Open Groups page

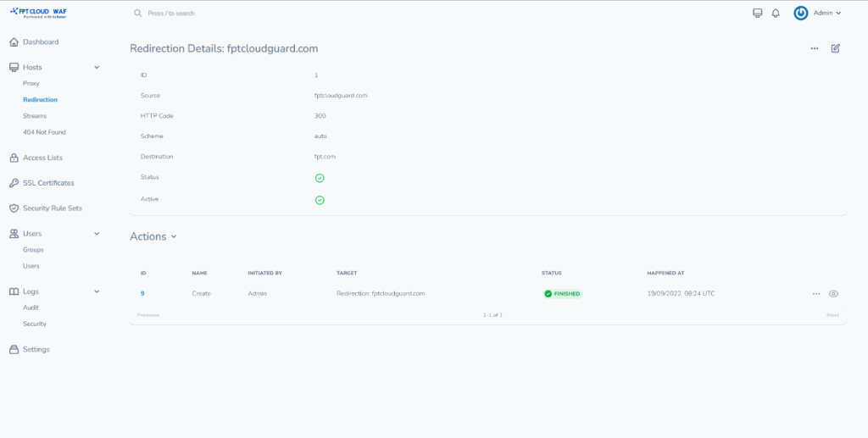point(33,250)
